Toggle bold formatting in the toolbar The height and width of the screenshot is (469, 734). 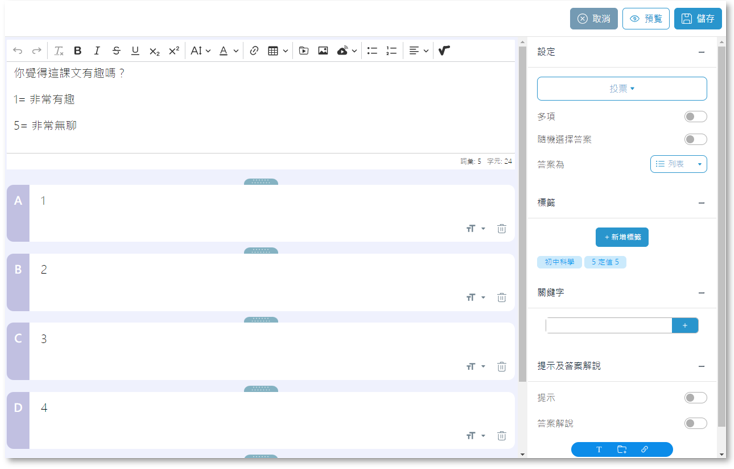(78, 51)
